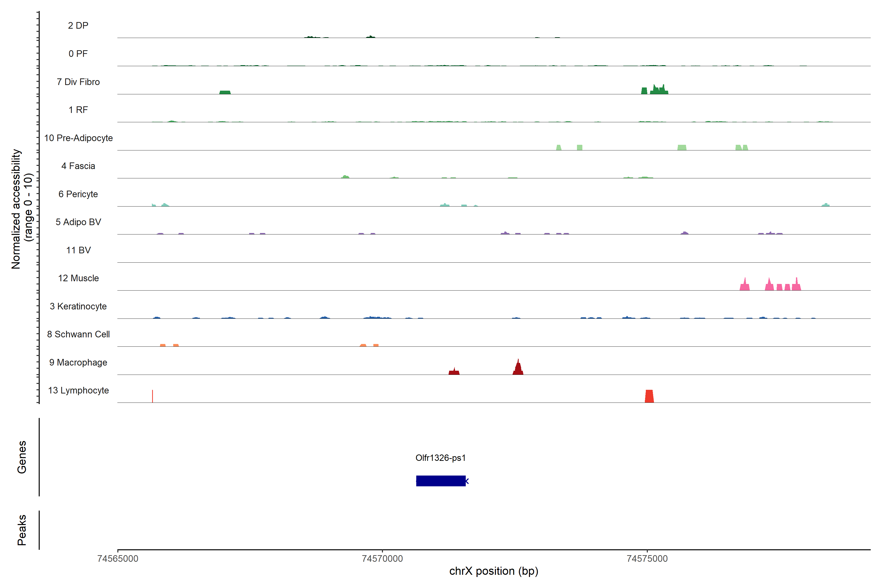Click the '3 Keratinocyte' track label
The image size is (882, 588).
pos(78,306)
